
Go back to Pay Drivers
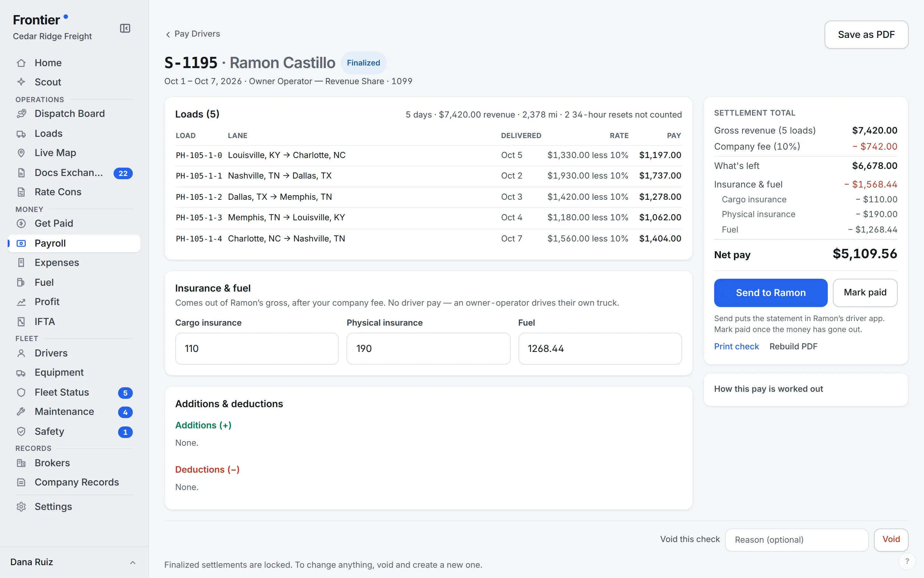(193, 34)
